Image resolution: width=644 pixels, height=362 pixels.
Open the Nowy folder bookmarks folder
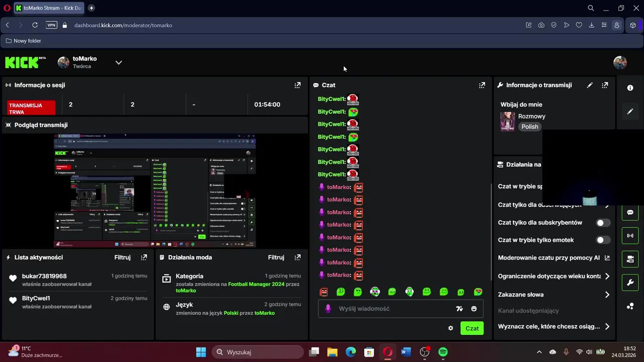(x=23, y=41)
